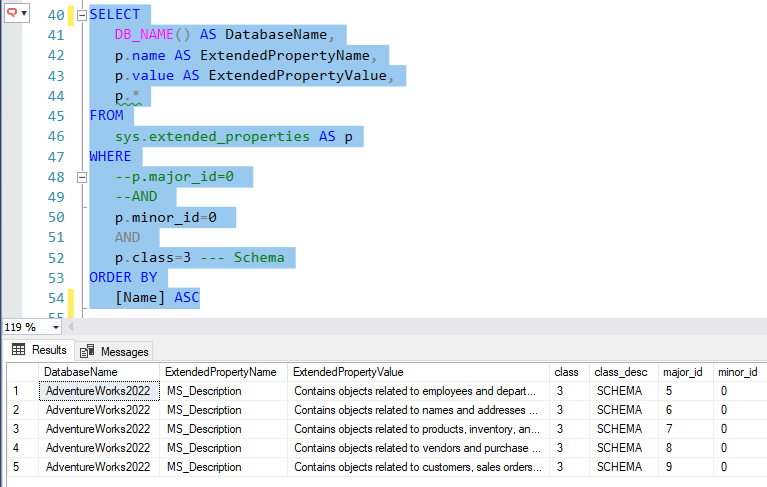Viewport: 767px width, 487px height.
Task: Click MS_Description cell in row 2
Action: 224,410
